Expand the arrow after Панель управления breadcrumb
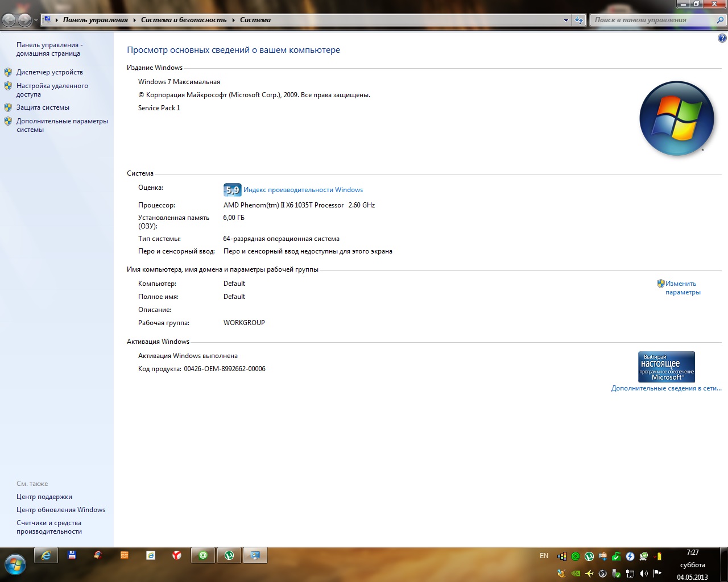The height and width of the screenshot is (582, 728). (x=135, y=20)
